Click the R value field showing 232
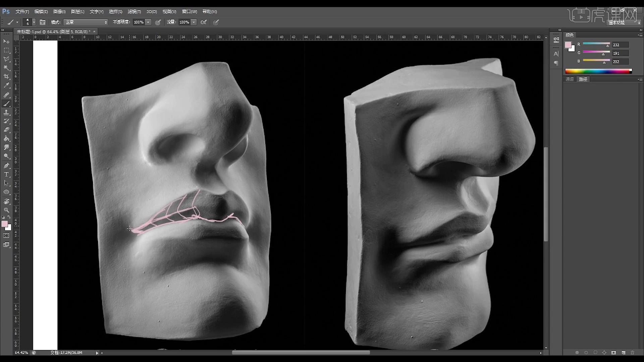Image resolution: width=644 pixels, height=362 pixels. pos(620,45)
